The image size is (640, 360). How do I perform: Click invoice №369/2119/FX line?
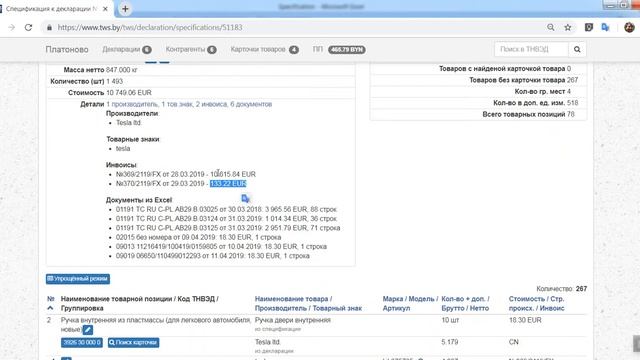[186, 174]
